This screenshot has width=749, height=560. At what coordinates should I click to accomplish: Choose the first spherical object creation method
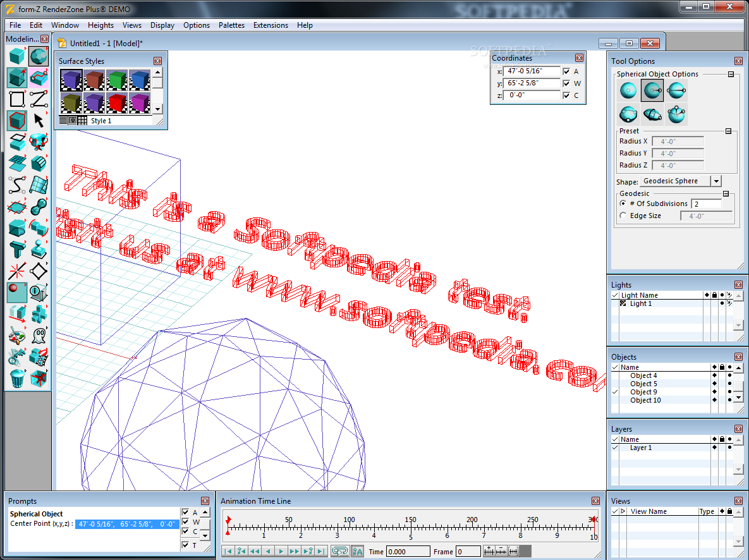tap(628, 90)
